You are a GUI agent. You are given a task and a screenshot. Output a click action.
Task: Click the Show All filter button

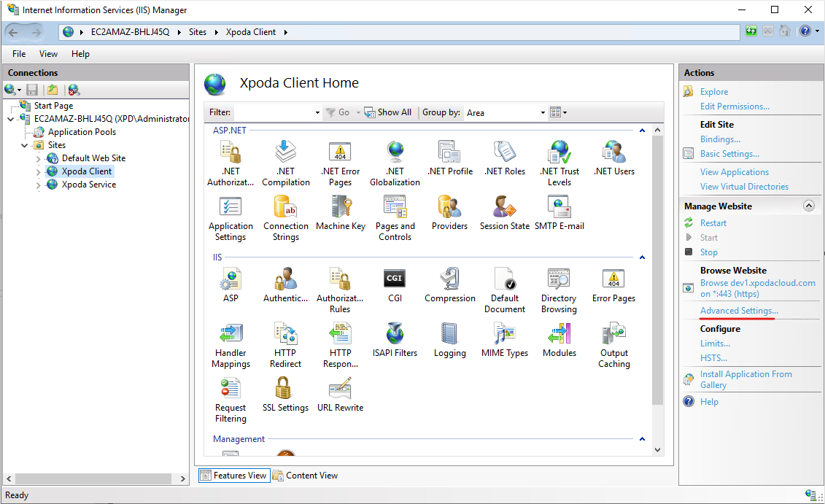point(388,112)
